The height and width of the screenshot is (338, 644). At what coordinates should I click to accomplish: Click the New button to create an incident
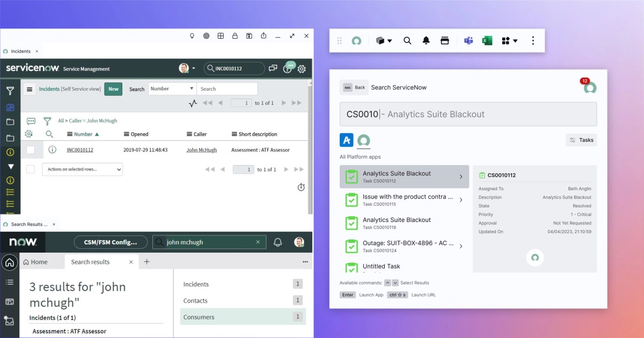point(113,89)
